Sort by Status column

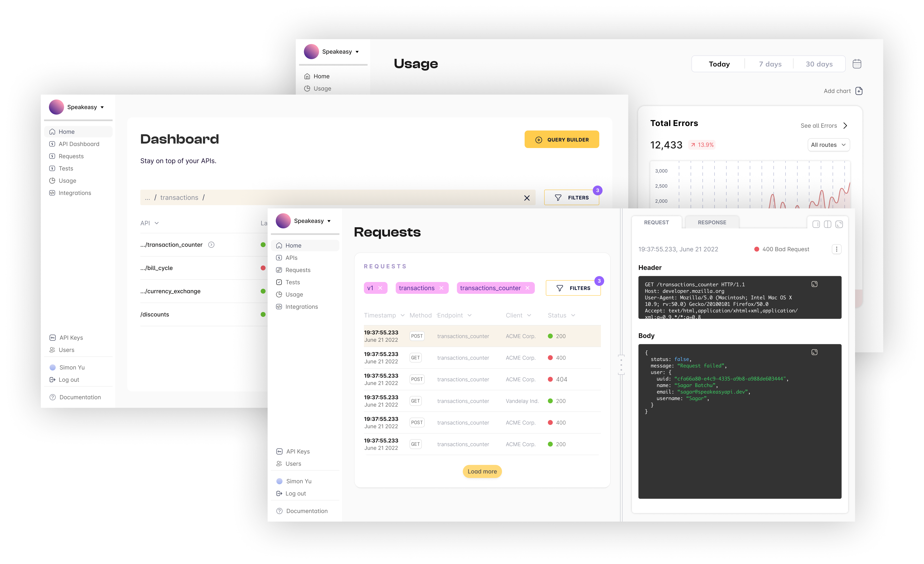(561, 315)
